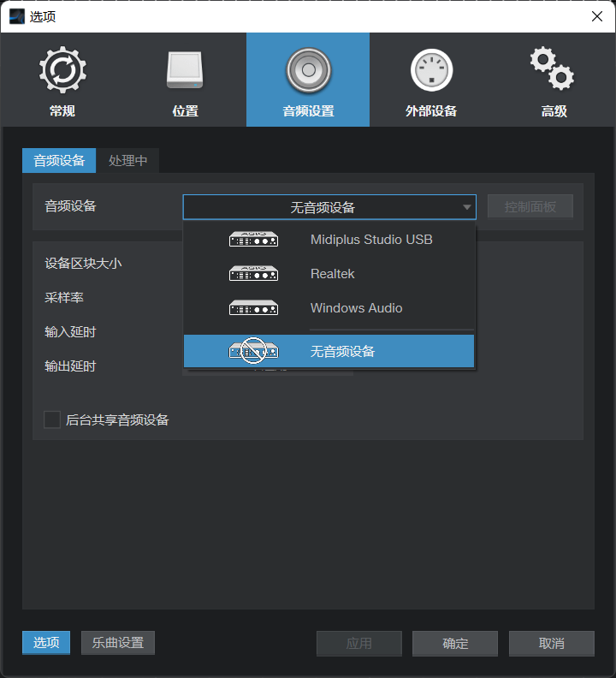The width and height of the screenshot is (616, 678).
Task: Confirm with the 确定 button
Action: click(x=455, y=644)
